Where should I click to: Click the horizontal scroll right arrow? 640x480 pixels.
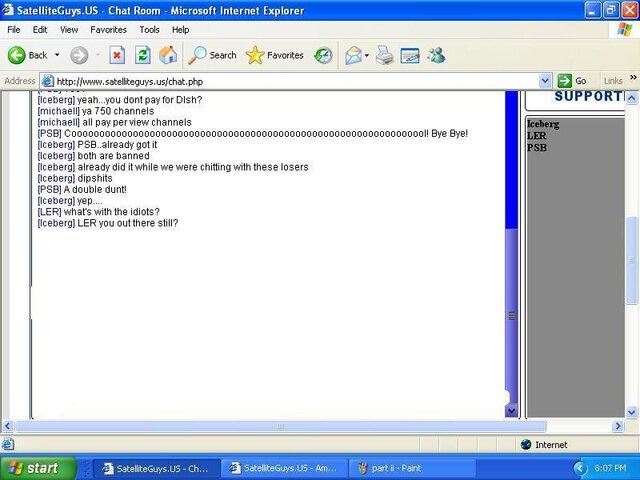618,427
